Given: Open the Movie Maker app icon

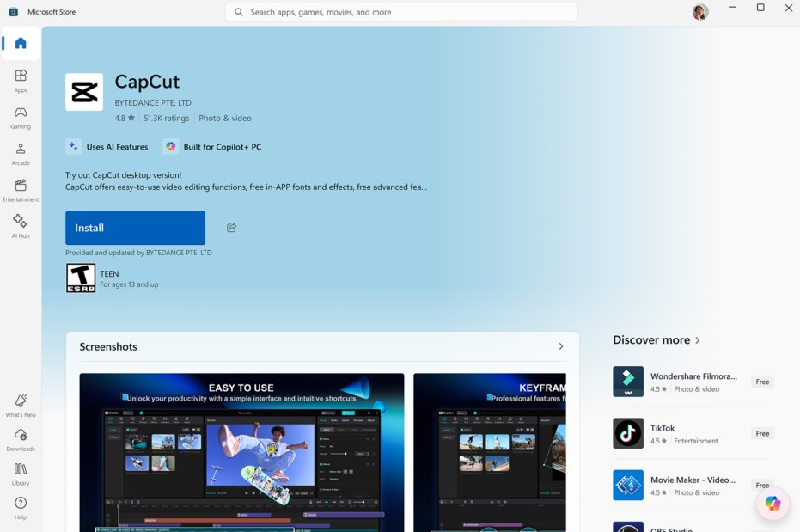Looking at the screenshot, I should [x=628, y=485].
